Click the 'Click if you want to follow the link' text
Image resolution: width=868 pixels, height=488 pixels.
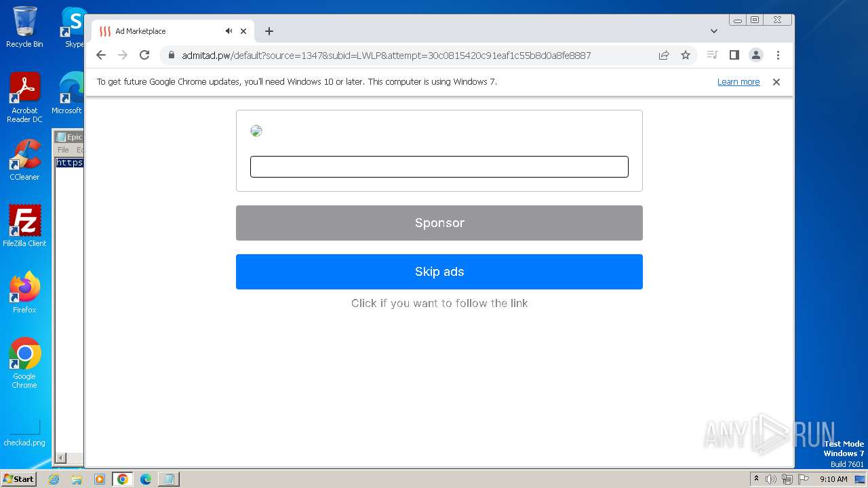click(x=439, y=303)
